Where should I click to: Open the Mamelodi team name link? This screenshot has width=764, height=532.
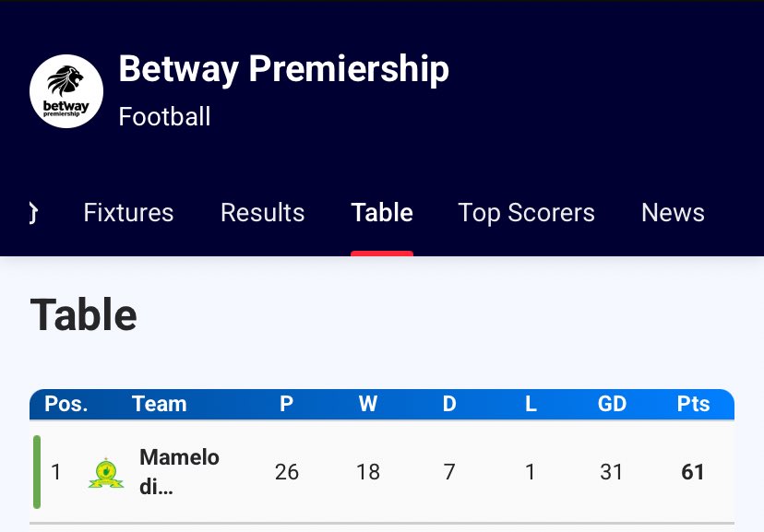[x=179, y=472]
